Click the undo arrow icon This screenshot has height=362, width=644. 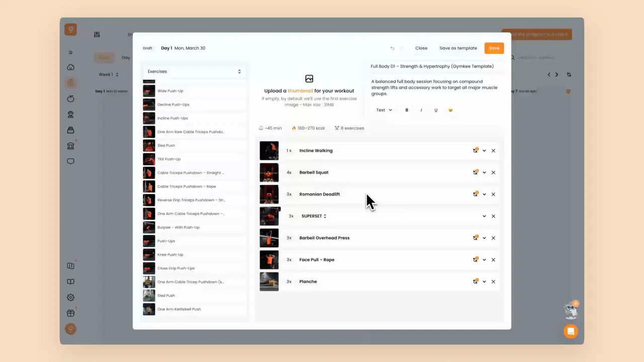click(392, 48)
